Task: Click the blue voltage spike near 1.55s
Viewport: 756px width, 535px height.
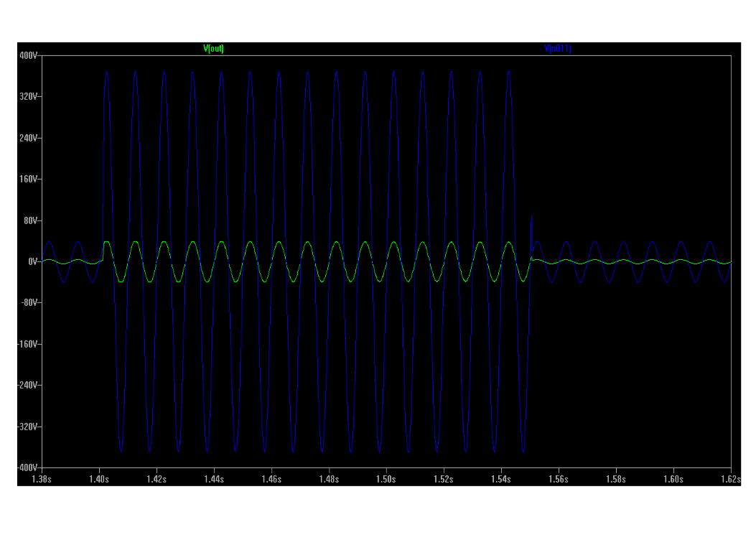Action: [x=531, y=234]
